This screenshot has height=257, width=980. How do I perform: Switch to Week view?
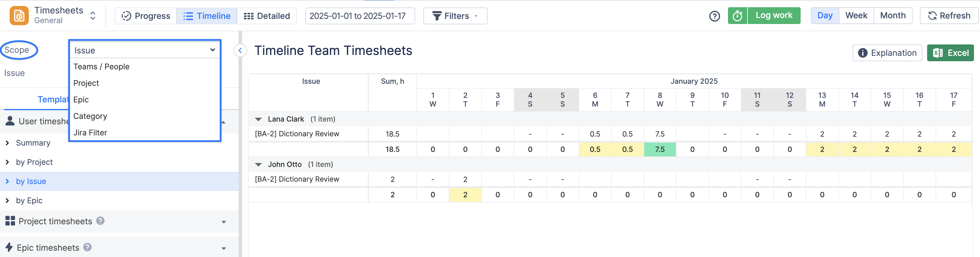click(x=856, y=16)
